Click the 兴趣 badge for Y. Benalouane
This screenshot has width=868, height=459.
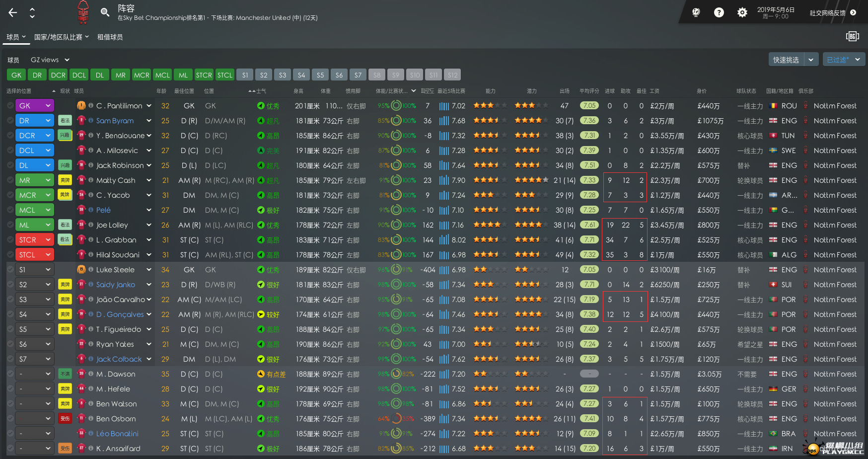65,136
